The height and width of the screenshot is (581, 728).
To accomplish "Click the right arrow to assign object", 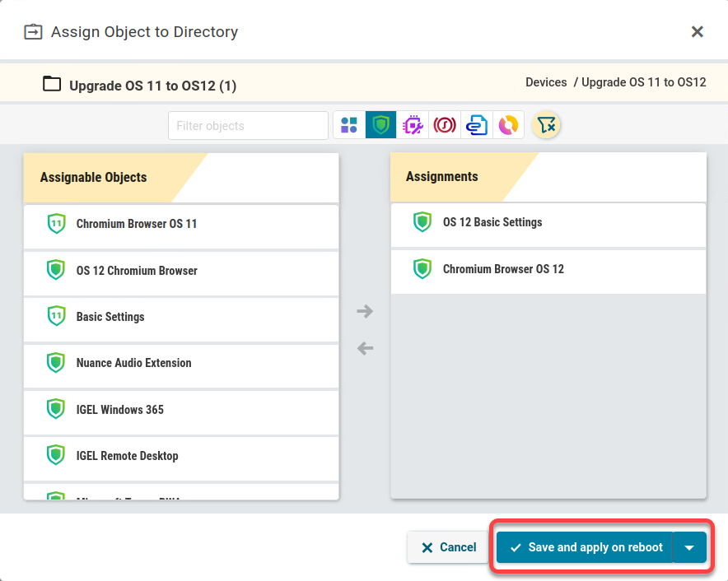I will tap(365, 311).
